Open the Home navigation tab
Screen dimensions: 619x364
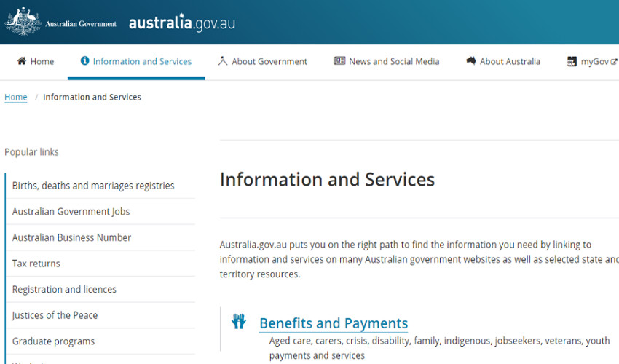[x=36, y=61]
